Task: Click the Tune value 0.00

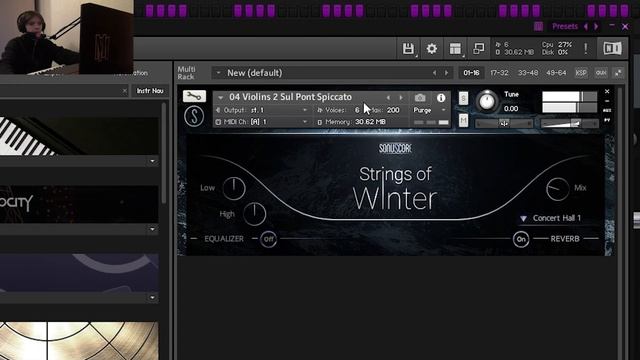Action: coord(511,109)
